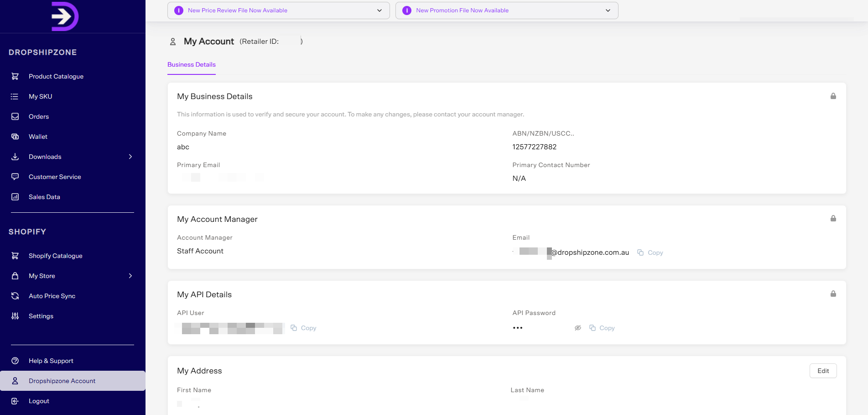Click the Shopify Catalogue cart icon
Image resolution: width=868 pixels, height=415 pixels.
(15, 256)
